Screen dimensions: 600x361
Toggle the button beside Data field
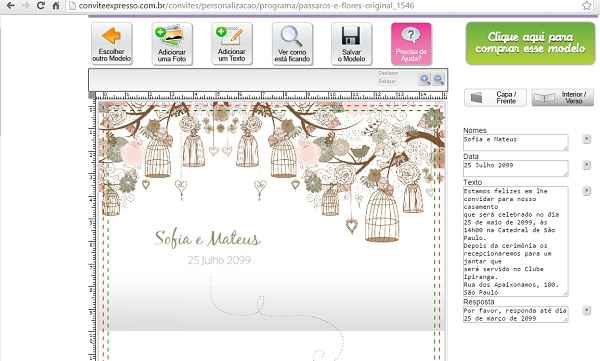587,165
